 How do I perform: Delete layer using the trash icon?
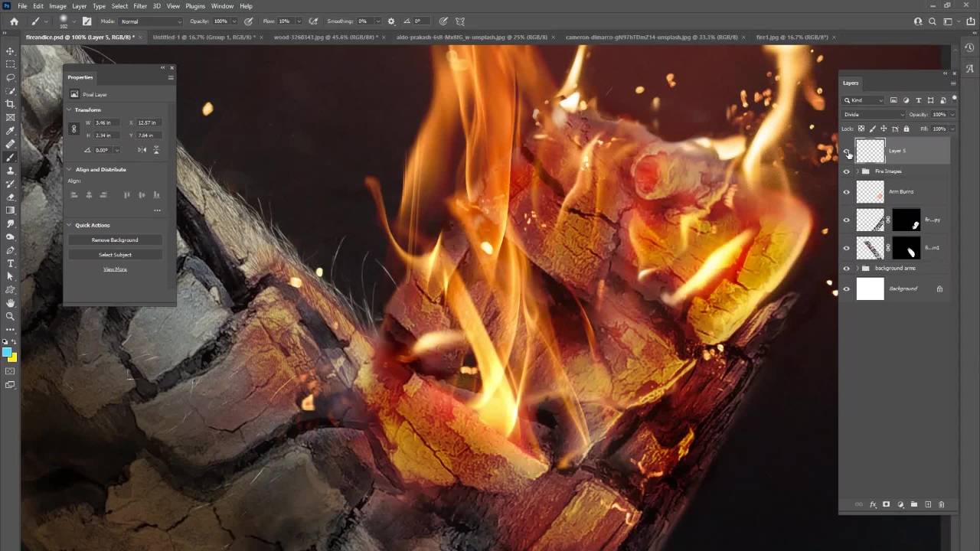[942, 504]
